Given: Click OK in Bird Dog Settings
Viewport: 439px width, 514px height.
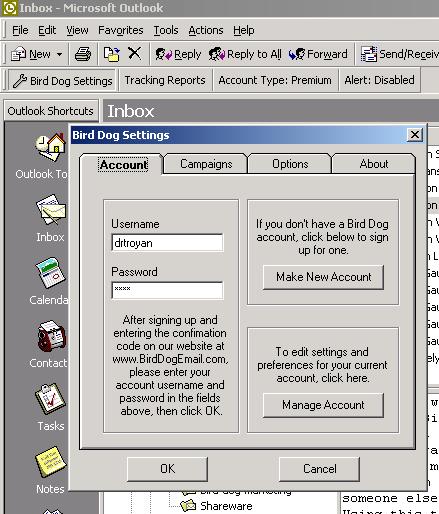Looking at the screenshot, I should point(167,469).
